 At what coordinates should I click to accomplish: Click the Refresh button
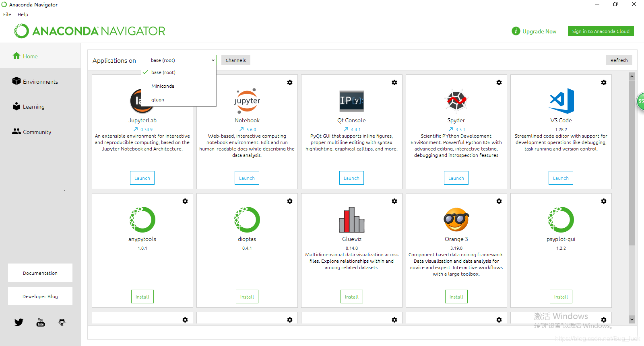[x=619, y=60]
